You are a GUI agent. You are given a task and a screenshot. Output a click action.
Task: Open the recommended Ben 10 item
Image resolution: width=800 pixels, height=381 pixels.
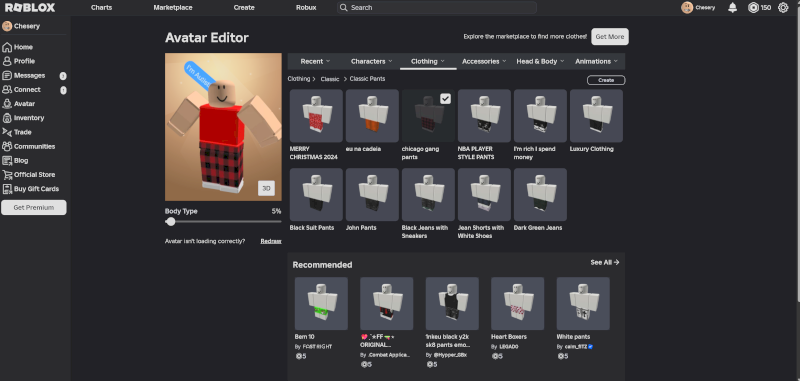(321, 303)
